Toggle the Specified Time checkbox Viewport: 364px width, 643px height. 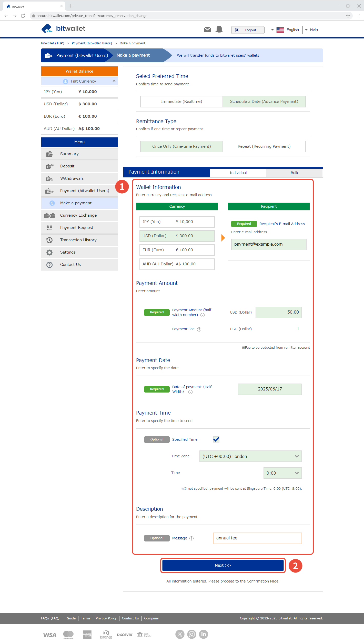point(216,439)
